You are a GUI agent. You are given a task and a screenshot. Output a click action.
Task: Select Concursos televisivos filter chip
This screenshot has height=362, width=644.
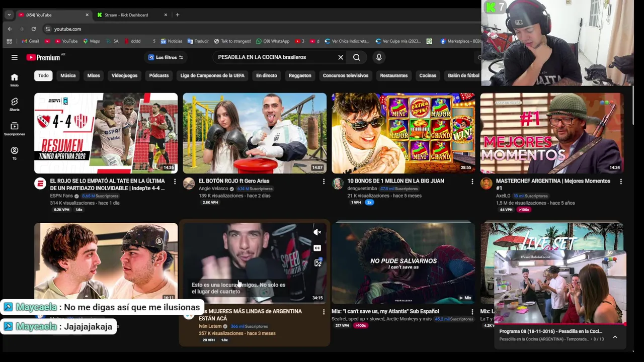(346, 75)
